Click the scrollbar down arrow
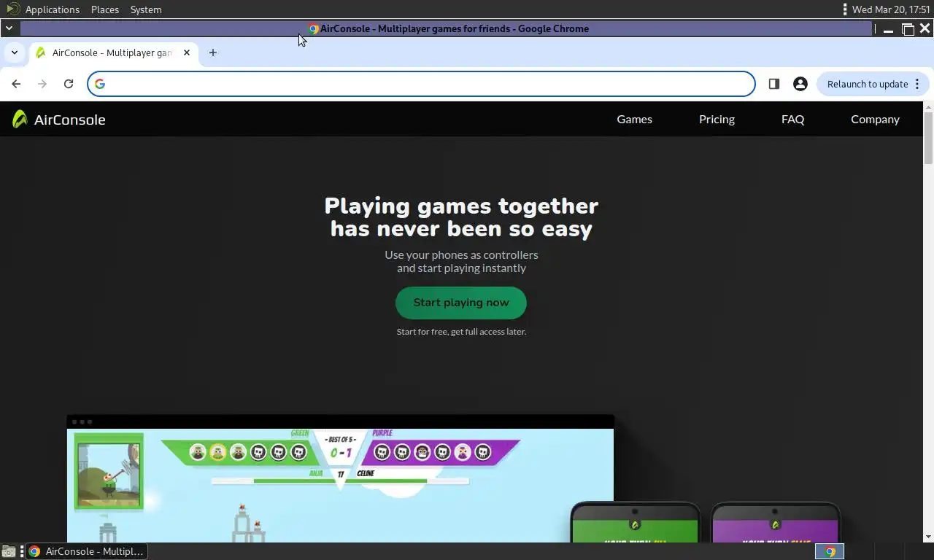The height and width of the screenshot is (560, 934). [x=928, y=537]
